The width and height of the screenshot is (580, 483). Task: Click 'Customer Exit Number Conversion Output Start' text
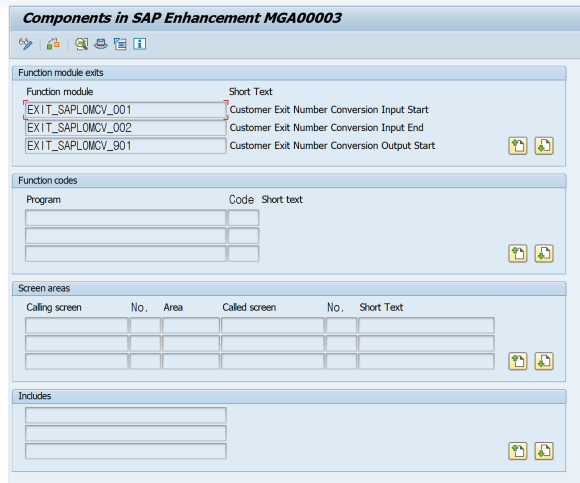pyautogui.click(x=332, y=146)
